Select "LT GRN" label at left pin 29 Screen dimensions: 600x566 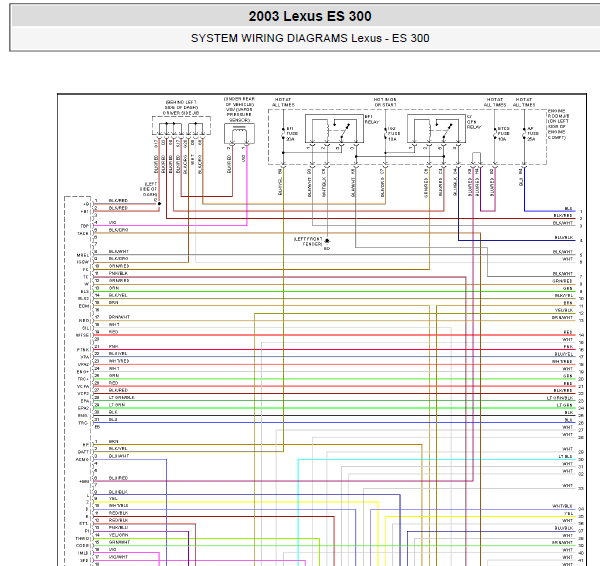[117, 405]
